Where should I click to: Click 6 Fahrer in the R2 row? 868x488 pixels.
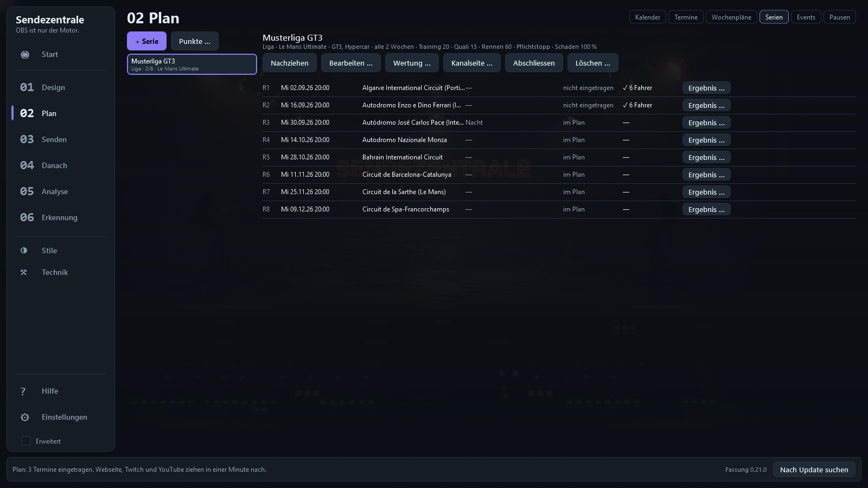(x=637, y=105)
